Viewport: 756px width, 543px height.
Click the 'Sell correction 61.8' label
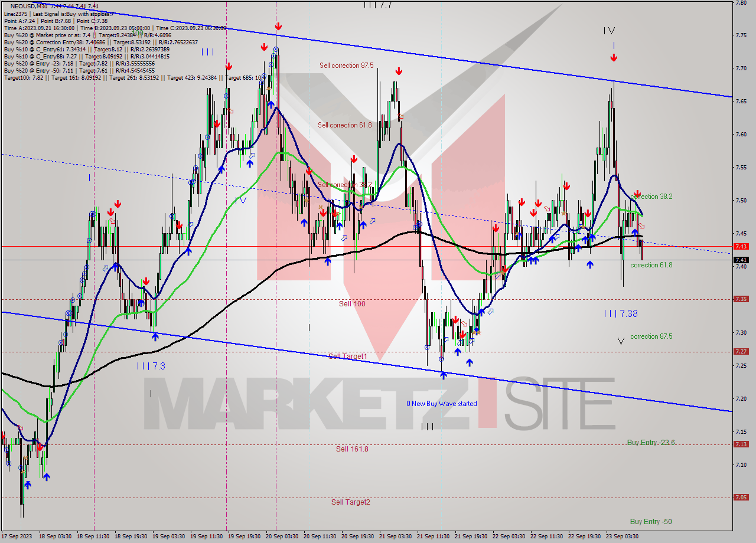click(x=345, y=125)
